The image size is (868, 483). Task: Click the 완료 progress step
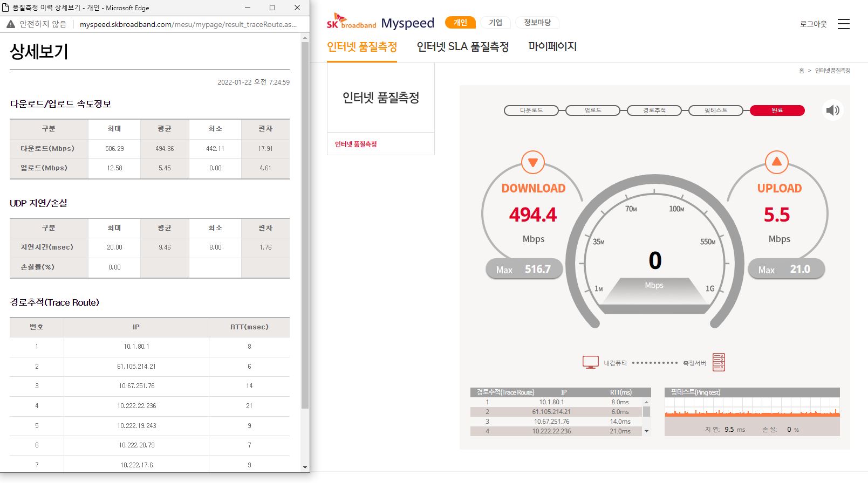click(777, 110)
